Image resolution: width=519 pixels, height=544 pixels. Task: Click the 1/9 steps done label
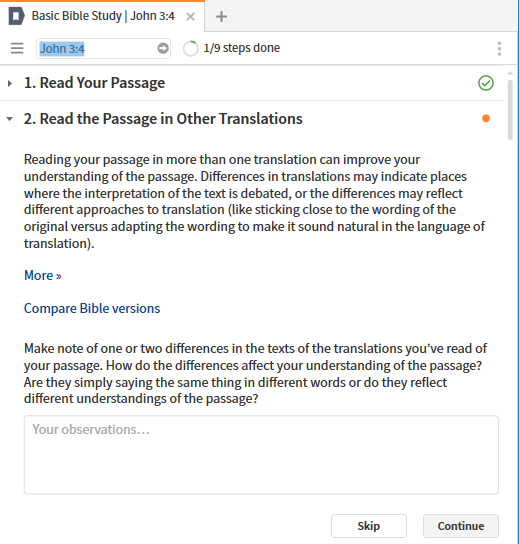pyautogui.click(x=242, y=48)
